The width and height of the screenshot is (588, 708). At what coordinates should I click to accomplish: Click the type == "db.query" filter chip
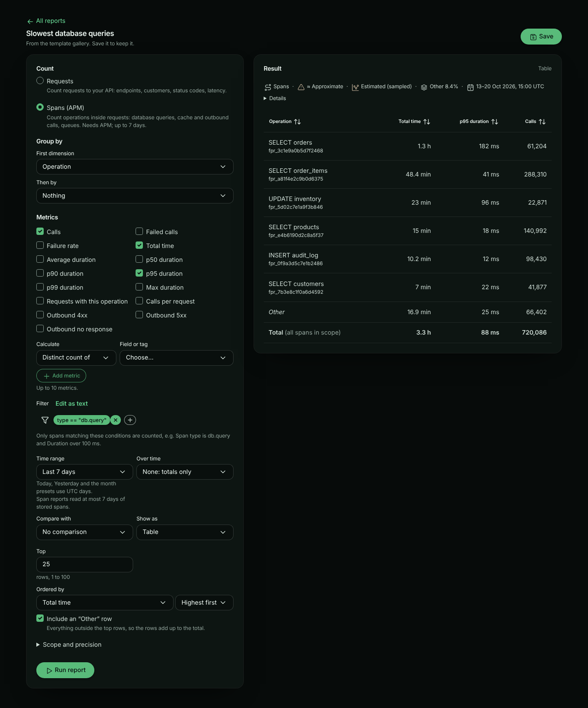(82, 420)
